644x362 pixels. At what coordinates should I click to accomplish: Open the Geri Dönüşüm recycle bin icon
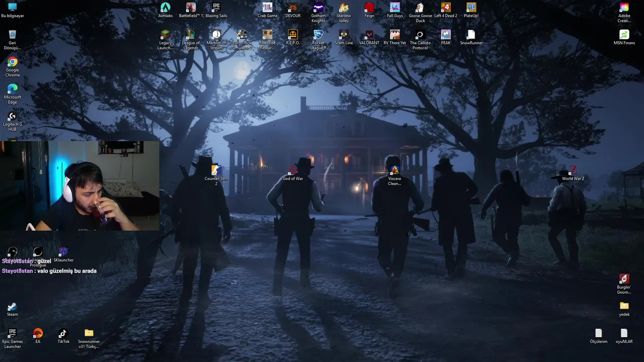[x=13, y=40]
